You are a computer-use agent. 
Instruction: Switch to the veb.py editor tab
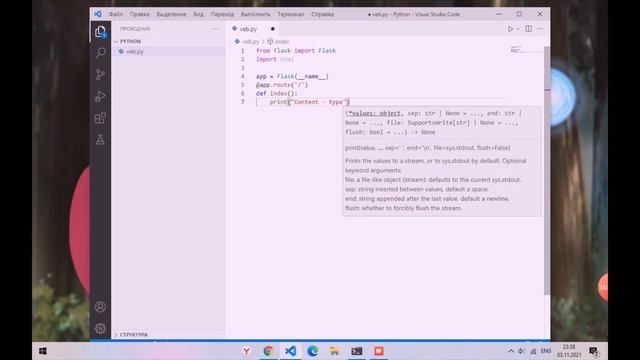click(x=248, y=29)
